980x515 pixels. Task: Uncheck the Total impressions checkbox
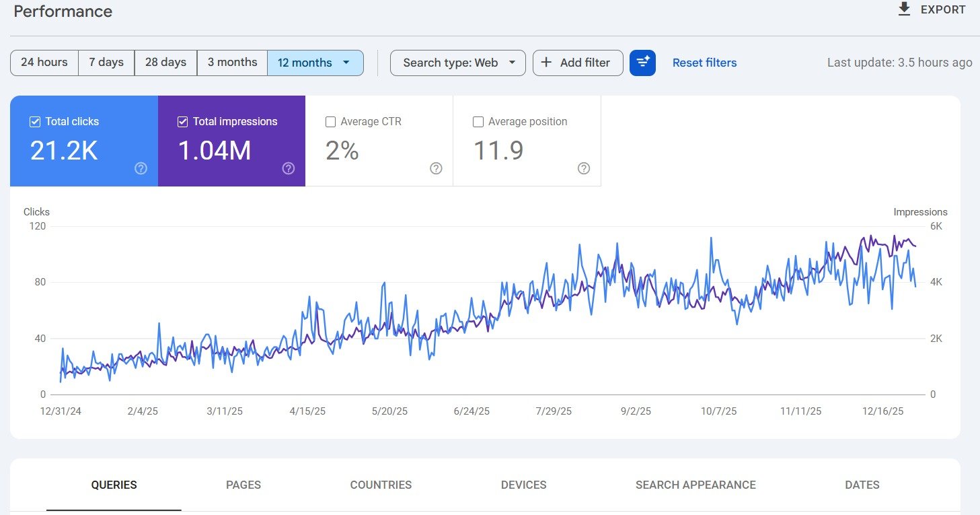coord(182,121)
